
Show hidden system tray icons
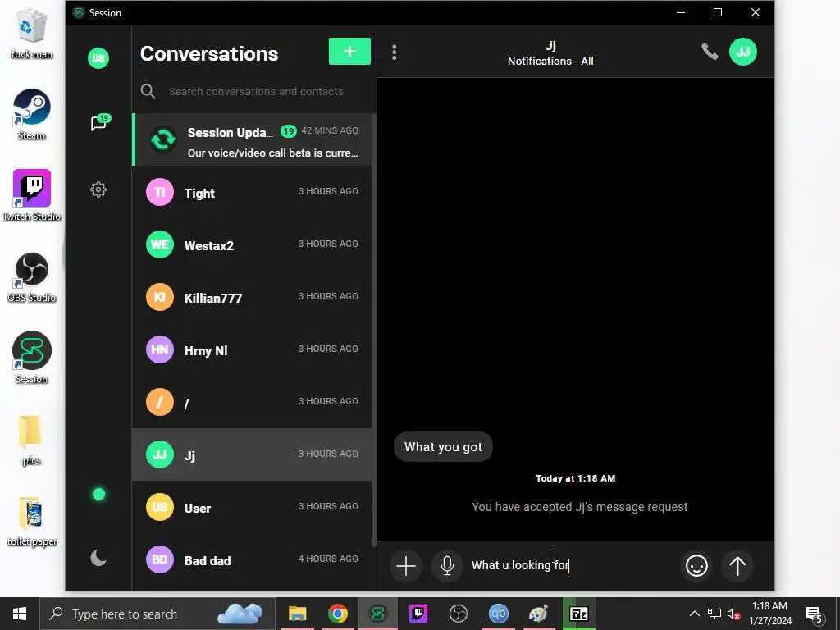tap(694, 614)
